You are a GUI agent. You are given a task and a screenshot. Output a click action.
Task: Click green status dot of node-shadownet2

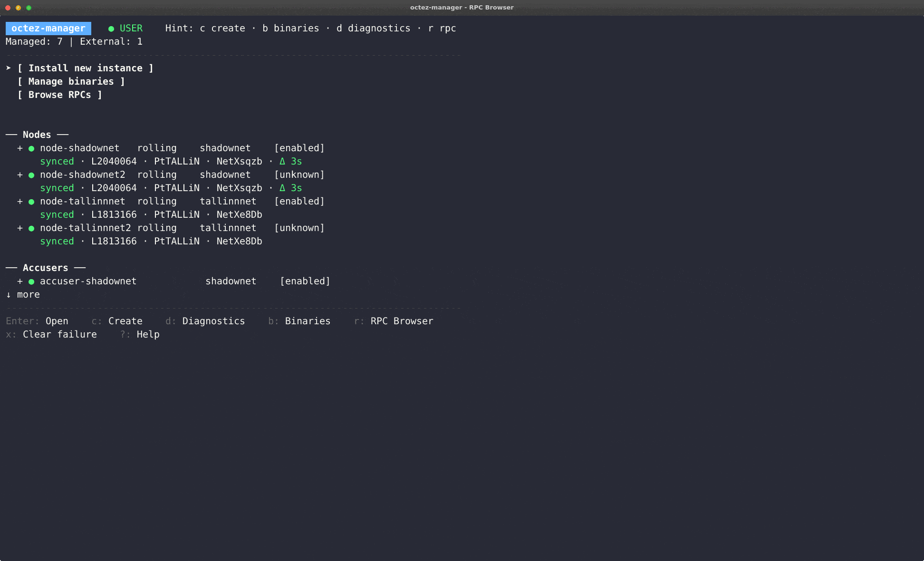(x=31, y=175)
